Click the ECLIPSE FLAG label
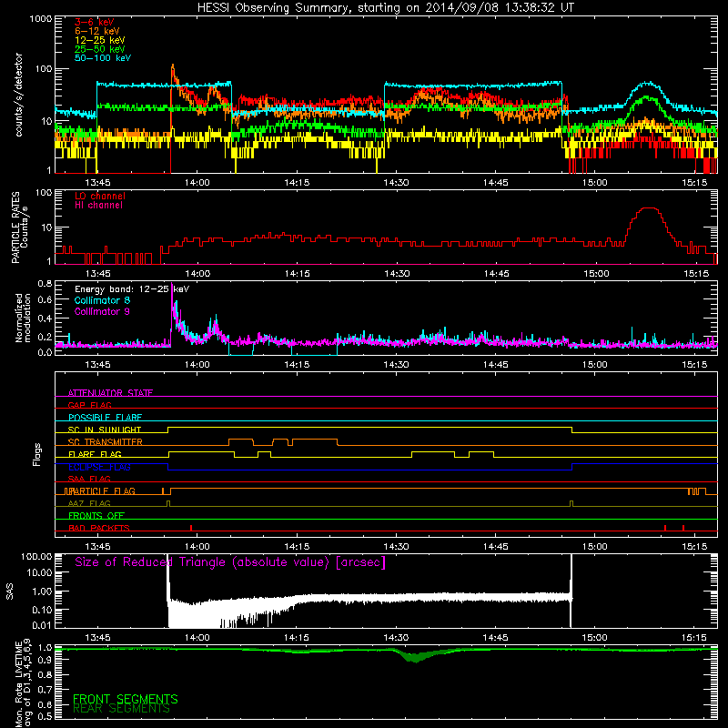 (x=99, y=467)
